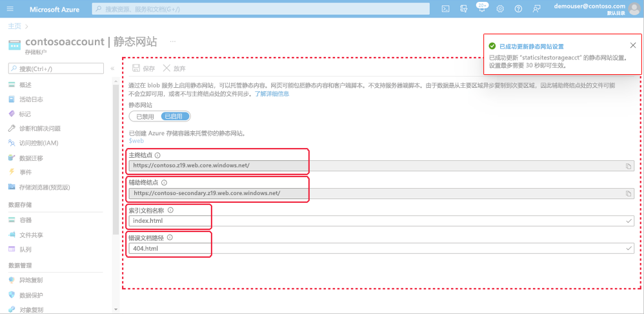The image size is (644, 314).
Task: Click the 主页 breadcrumb link
Action: 14,26
